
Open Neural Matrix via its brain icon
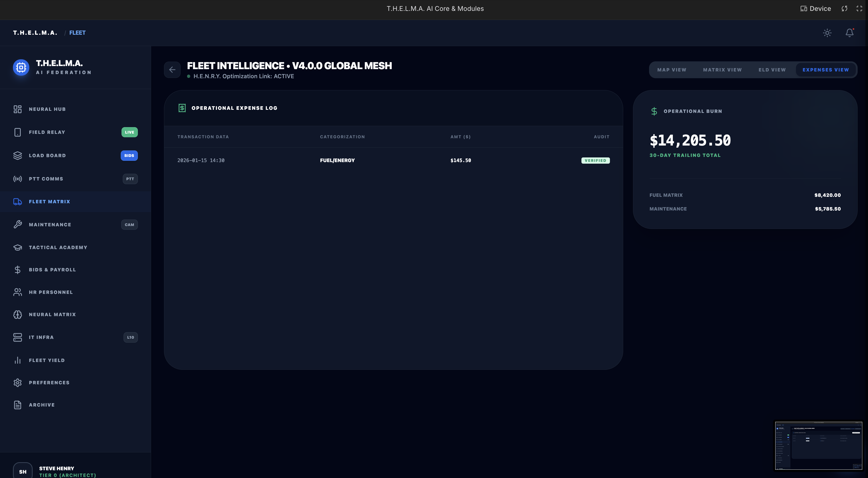(18, 315)
